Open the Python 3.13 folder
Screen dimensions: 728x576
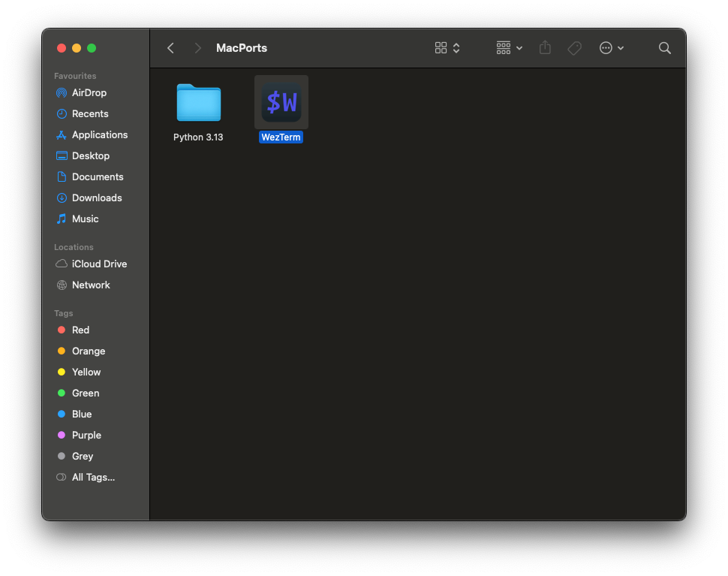pyautogui.click(x=197, y=102)
